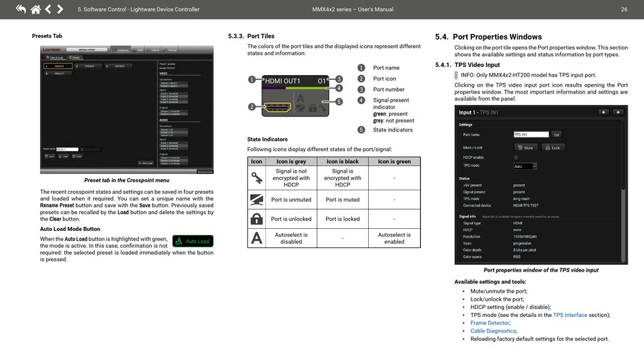
Task: Click the next port arrow in Input 1 header
Action: coord(619,112)
